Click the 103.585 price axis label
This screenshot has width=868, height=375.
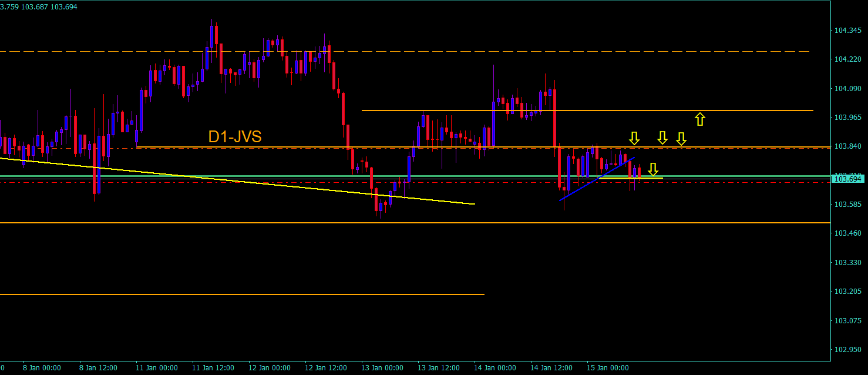tap(847, 205)
